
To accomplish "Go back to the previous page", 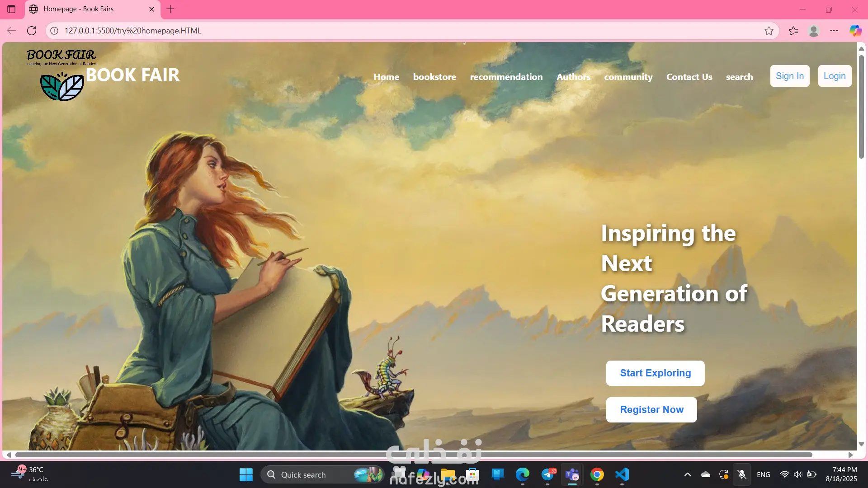I will point(11,31).
